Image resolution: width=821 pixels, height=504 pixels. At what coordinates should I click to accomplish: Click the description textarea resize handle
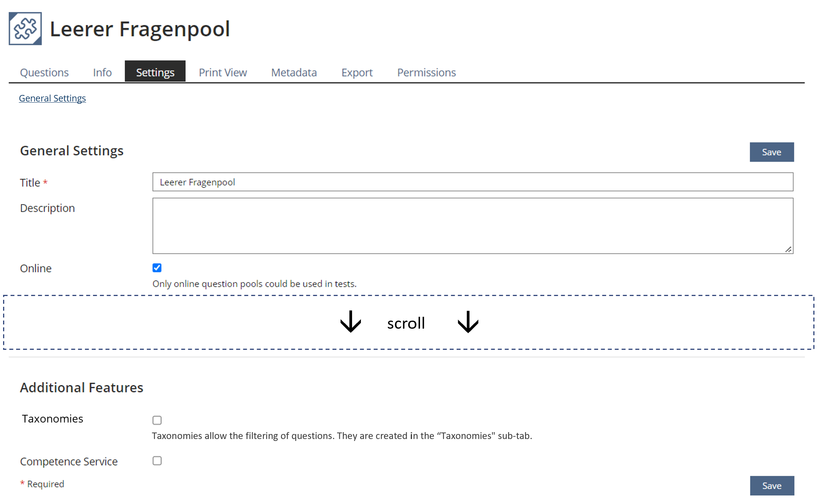[x=788, y=250]
